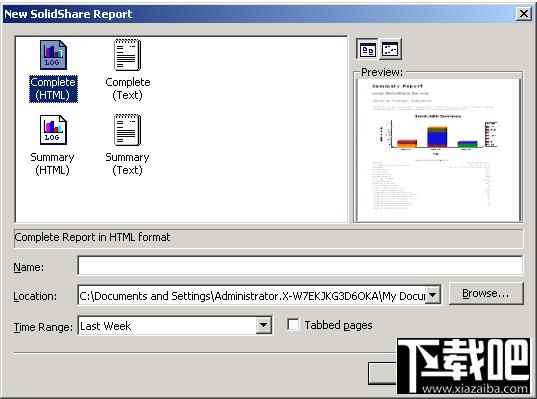
Task: Click the partially hidden bottom button
Action: pyautogui.click(x=383, y=373)
